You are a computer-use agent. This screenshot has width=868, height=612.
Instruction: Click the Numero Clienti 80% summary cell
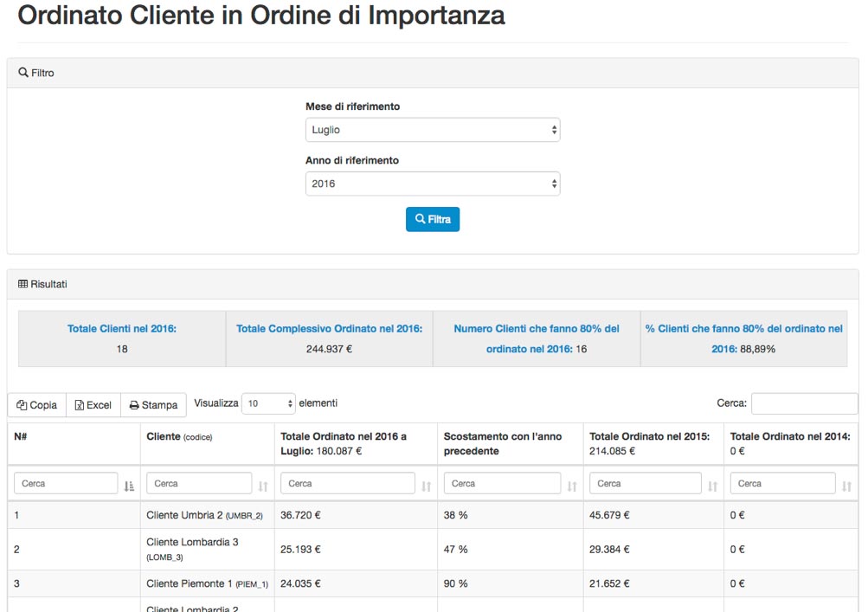point(537,338)
